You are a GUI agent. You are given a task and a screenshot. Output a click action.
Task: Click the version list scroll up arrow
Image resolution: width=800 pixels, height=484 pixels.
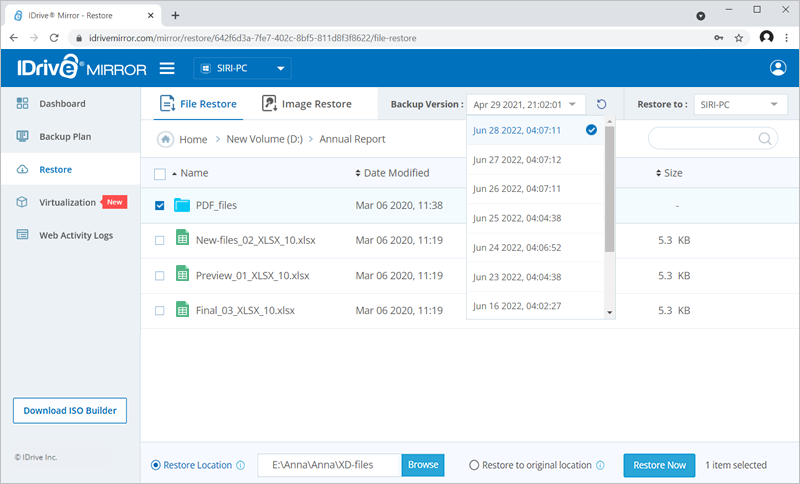pos(609,121)
